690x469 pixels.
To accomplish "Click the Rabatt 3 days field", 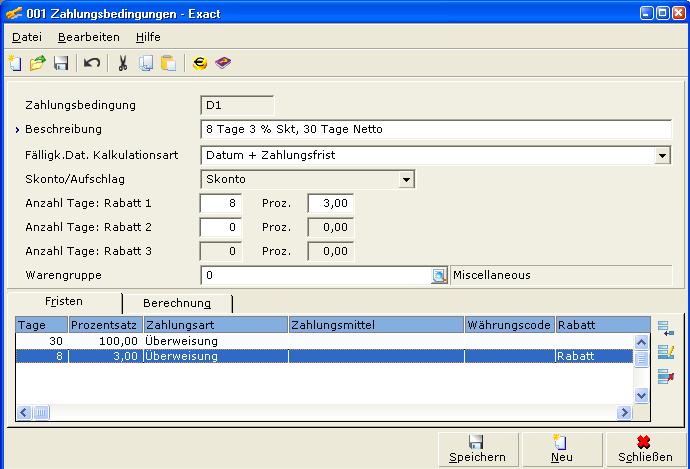I will (220, 252).
